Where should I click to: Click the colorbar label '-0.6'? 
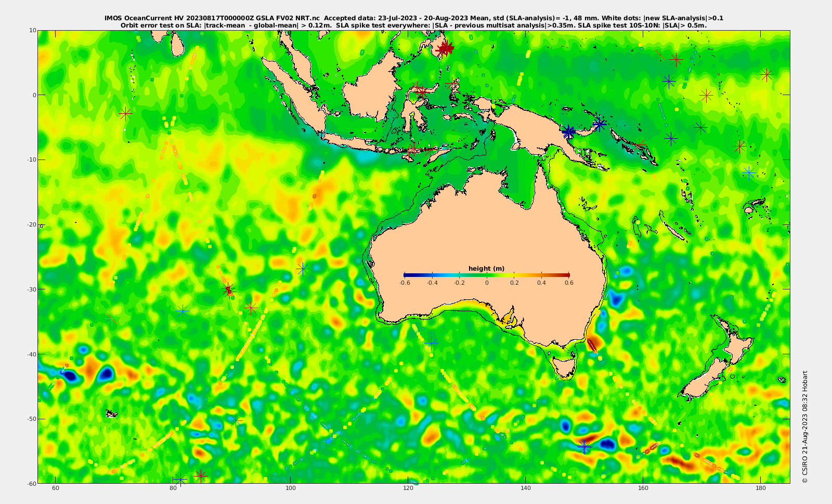(404, 283)
